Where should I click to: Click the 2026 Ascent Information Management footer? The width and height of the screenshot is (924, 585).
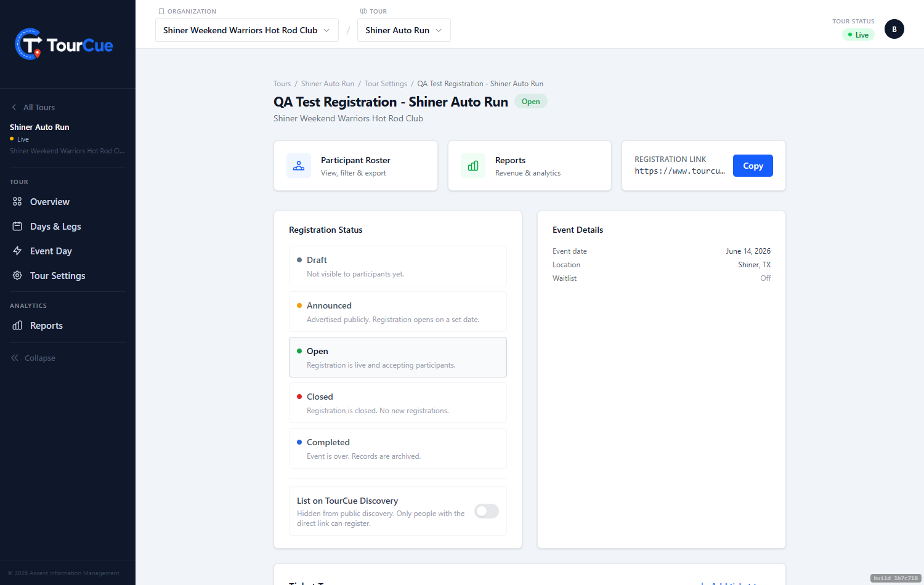tap(64, 573)
